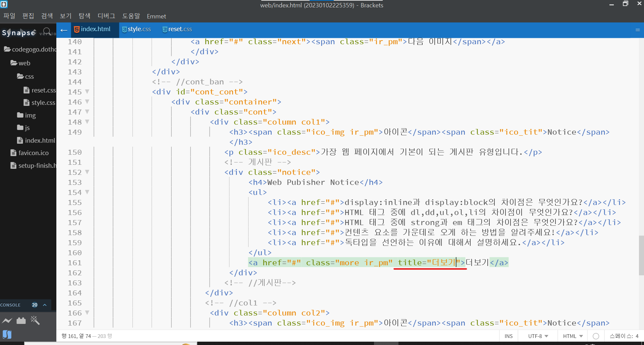Click the blue scroll extension icon

coord(7,334)
